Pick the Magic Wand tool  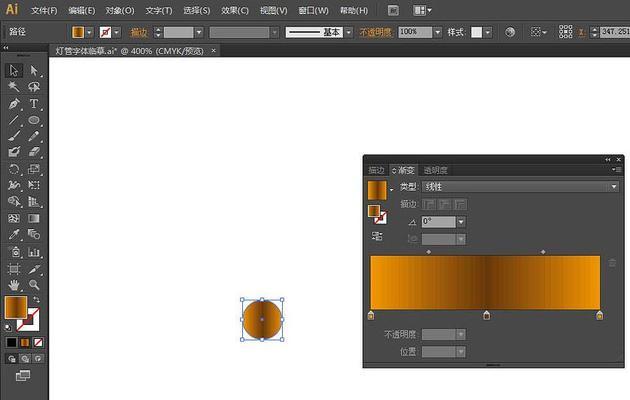[x=14, y=87]
